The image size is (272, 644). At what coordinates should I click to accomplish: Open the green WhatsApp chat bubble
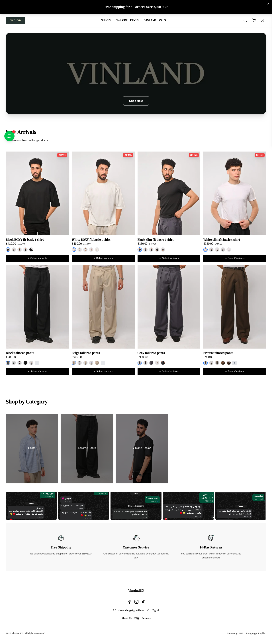[9, 136]
